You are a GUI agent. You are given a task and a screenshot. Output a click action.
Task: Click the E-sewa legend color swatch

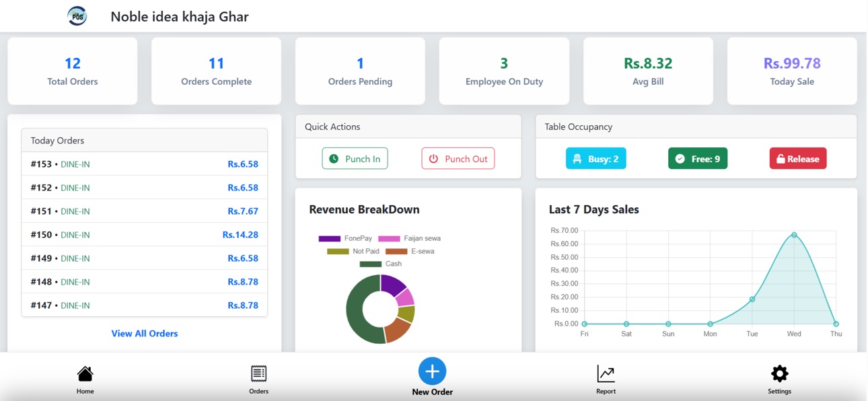click(x=396, y=251)
